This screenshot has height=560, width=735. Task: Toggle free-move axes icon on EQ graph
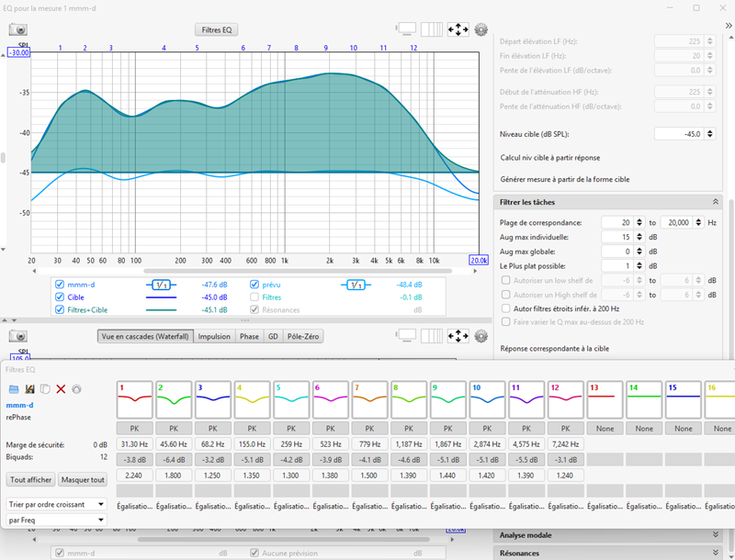click(458, 29)
